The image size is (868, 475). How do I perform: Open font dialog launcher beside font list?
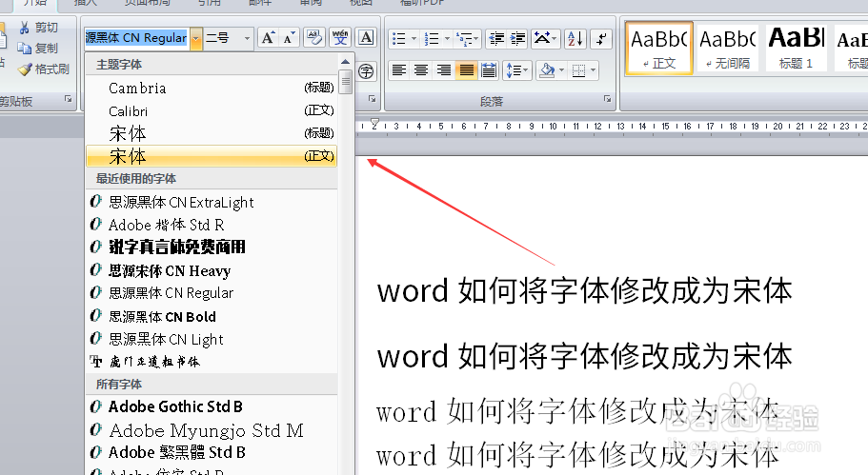[x=372, y=99]
